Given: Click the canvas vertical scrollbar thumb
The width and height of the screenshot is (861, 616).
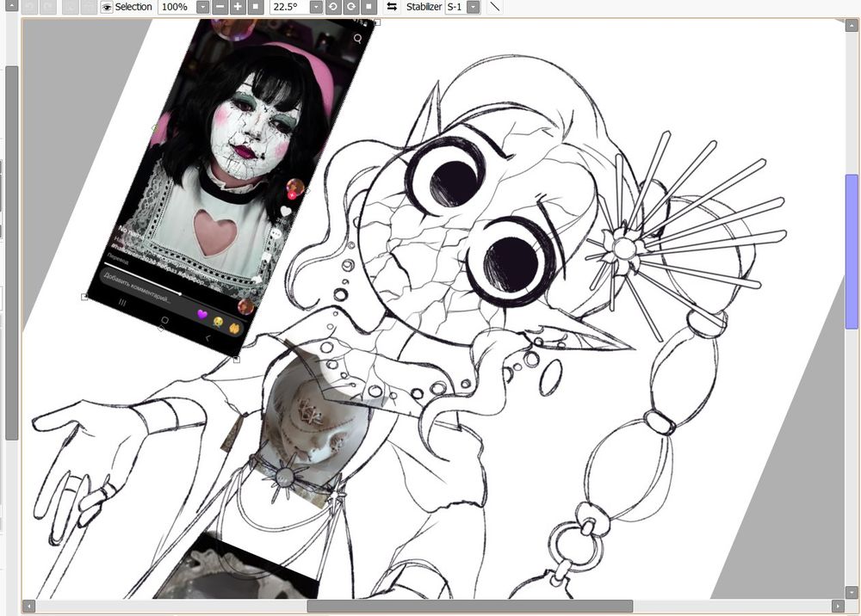Looking at the screenshot, I should click(852, 252).
